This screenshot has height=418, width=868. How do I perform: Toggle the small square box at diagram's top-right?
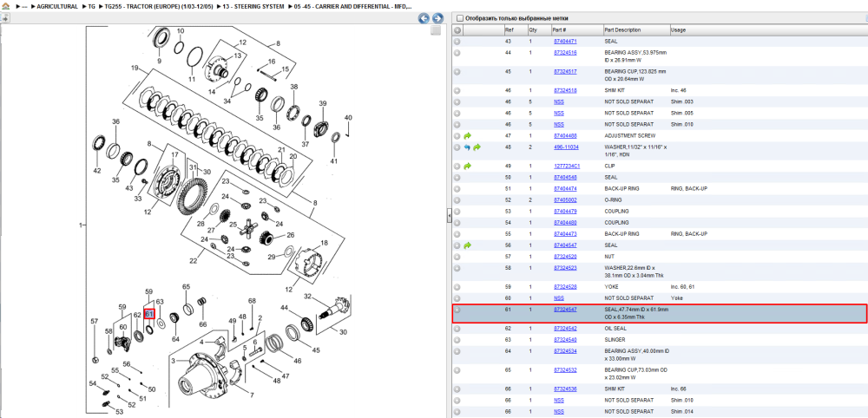pos(436,30)
